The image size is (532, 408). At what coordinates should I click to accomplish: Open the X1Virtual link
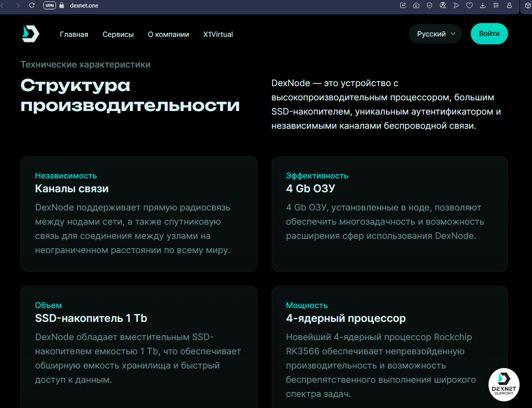pos(218,34)
